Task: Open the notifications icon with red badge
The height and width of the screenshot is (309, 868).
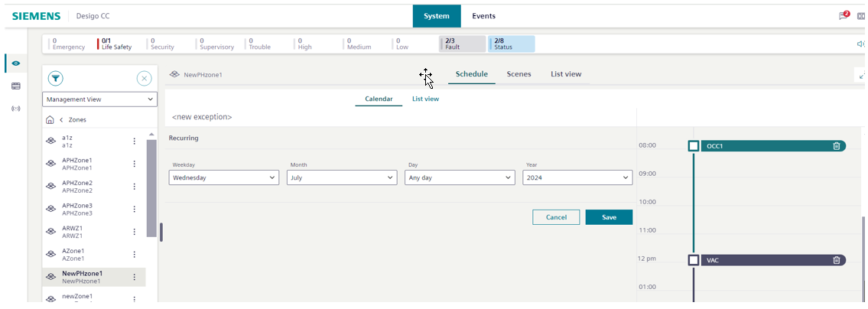Action: coord(844,15)
